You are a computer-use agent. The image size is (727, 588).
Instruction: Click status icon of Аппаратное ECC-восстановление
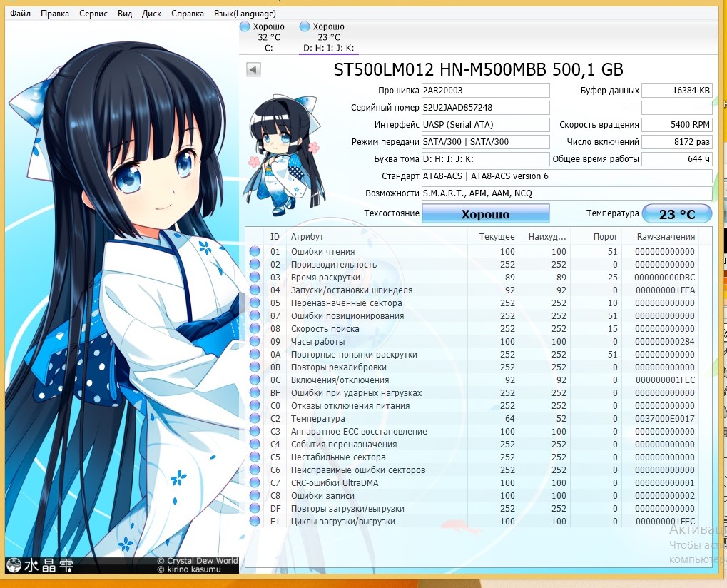(x=255, y=431)
